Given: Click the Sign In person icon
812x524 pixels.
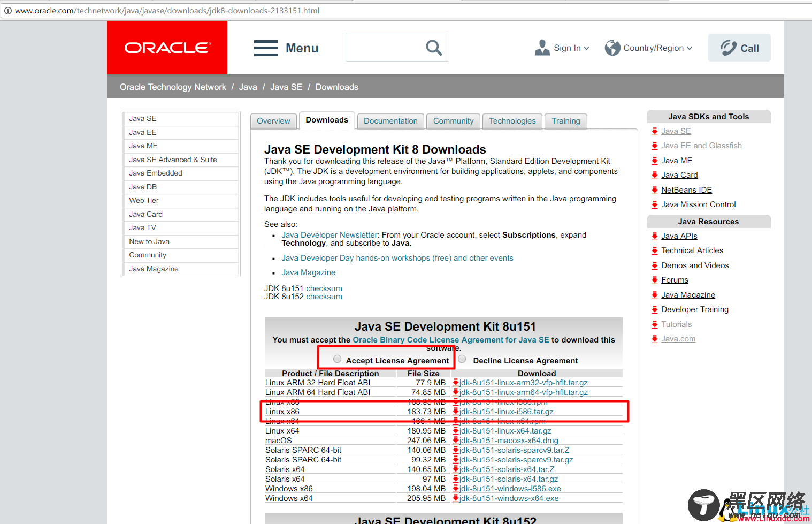Looking at the screenshot, I should [x=542, y=48].
